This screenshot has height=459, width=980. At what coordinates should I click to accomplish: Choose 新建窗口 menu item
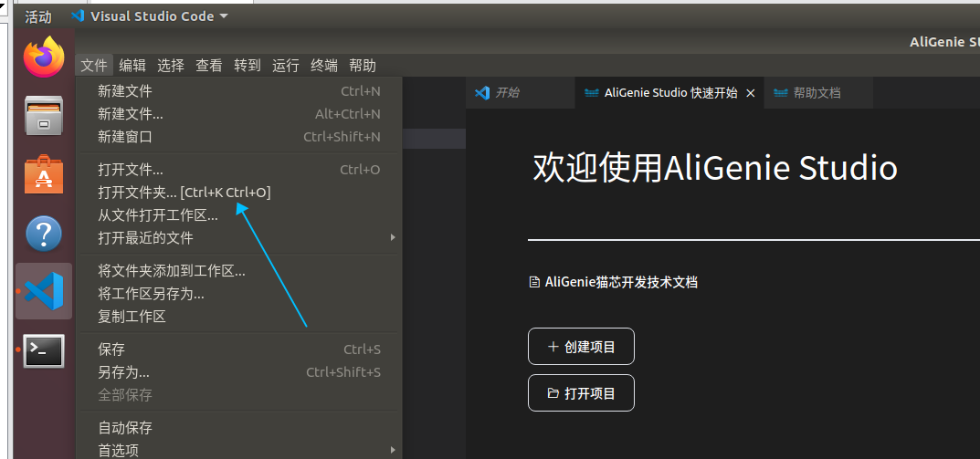[x=238, y=136]
